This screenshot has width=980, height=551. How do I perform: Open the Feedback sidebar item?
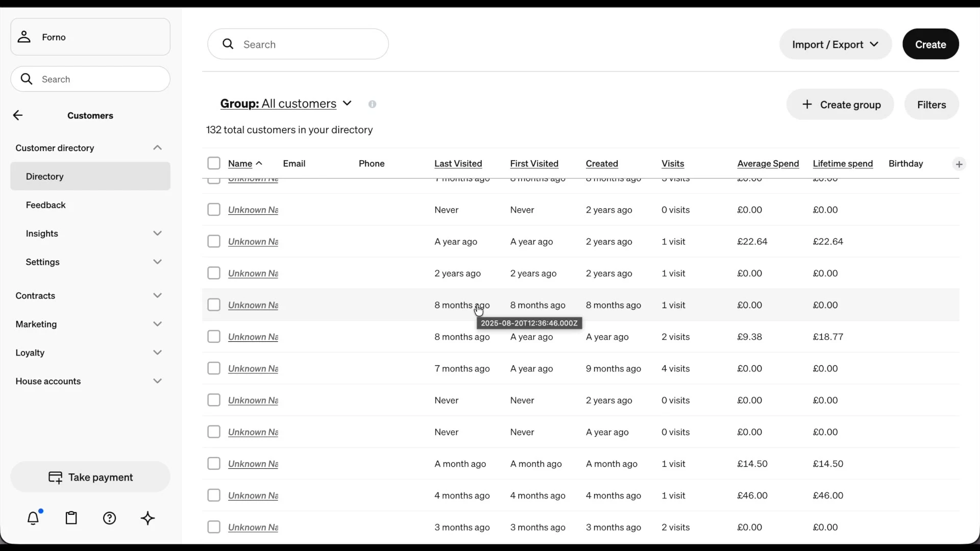coord(46,205)
